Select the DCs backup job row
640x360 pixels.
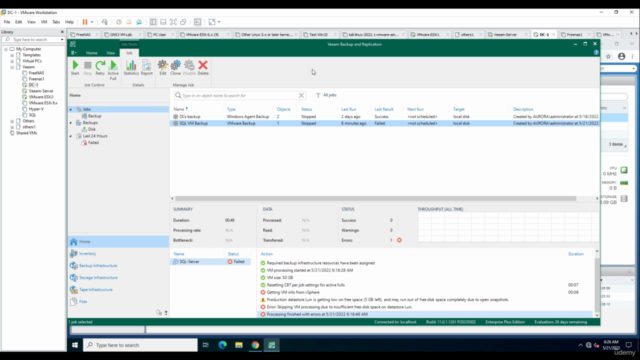[385, 116]
